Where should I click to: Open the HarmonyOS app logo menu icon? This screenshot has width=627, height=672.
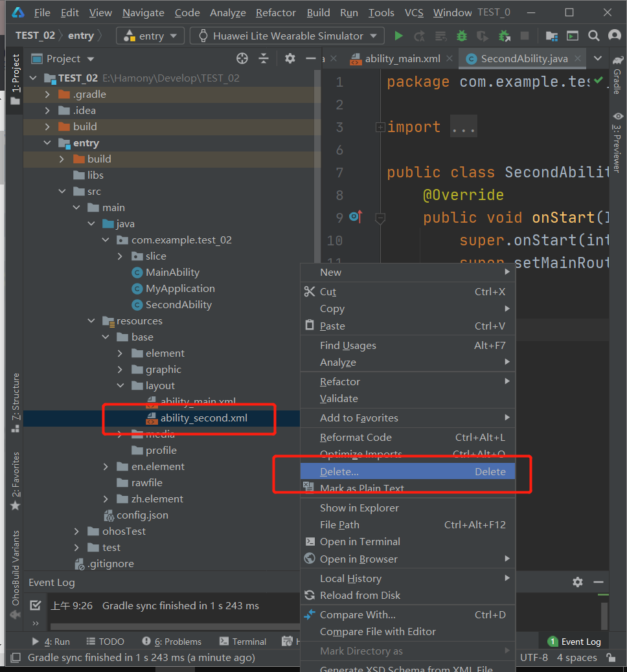tap(17, 12)
